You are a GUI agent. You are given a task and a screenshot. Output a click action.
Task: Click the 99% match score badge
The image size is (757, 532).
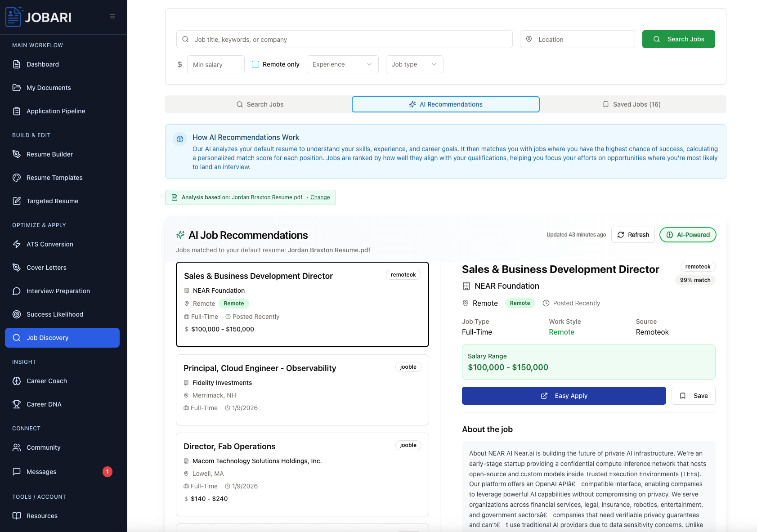(695, 280)
